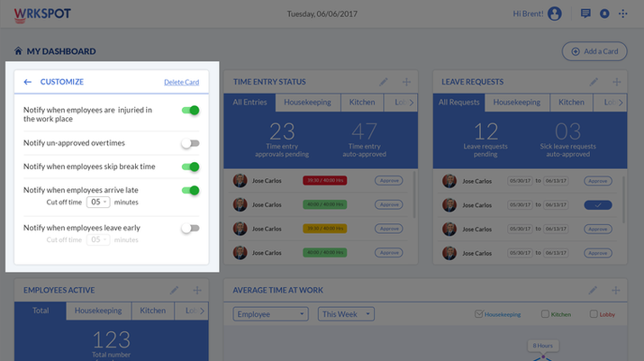
Task: Toggle injured in work place notification
Action: click(191, 110)
